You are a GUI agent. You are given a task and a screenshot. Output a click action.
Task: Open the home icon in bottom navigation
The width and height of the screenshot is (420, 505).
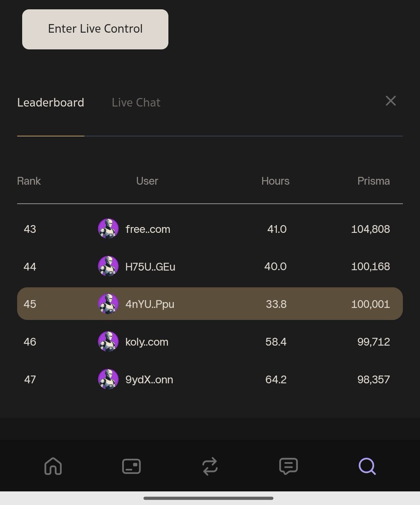(53, 466)
